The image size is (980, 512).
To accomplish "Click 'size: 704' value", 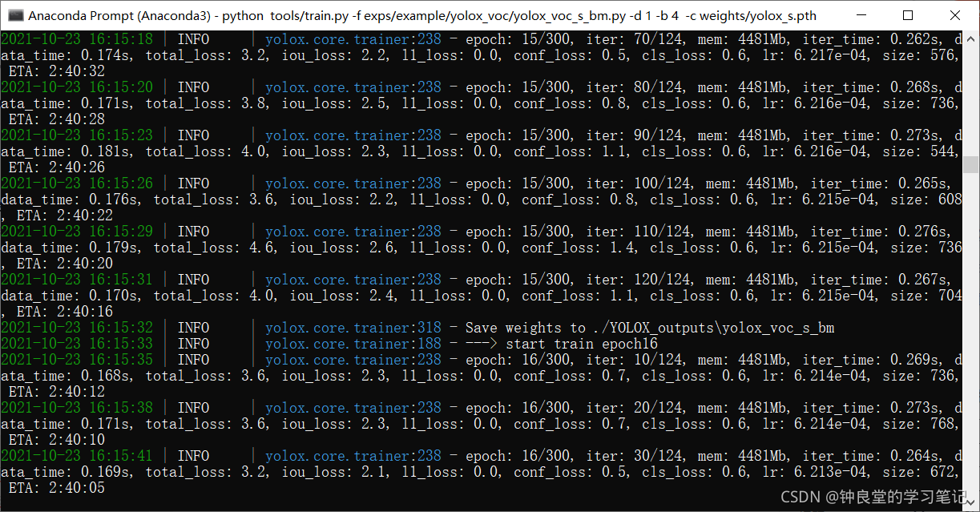I will pos(926,296).
